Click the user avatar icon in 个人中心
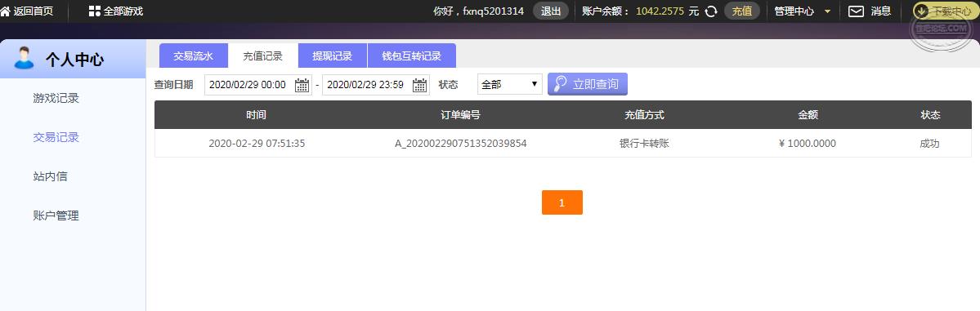Viewport: 980px width, 311px height. pyautogui.click(x=24, y=58)
